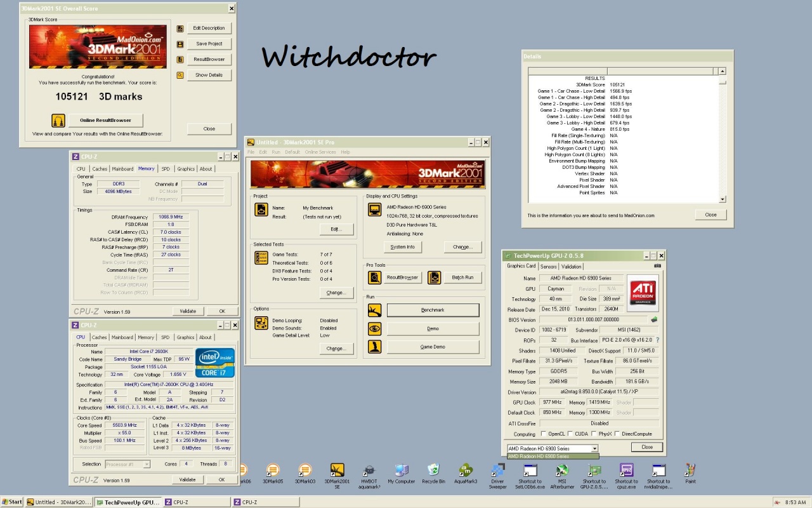Click the bus interface question mark icon
Image resolution: width=812 pixels, height=508 pixels.
pyautogui.click(x=657, y=340)
